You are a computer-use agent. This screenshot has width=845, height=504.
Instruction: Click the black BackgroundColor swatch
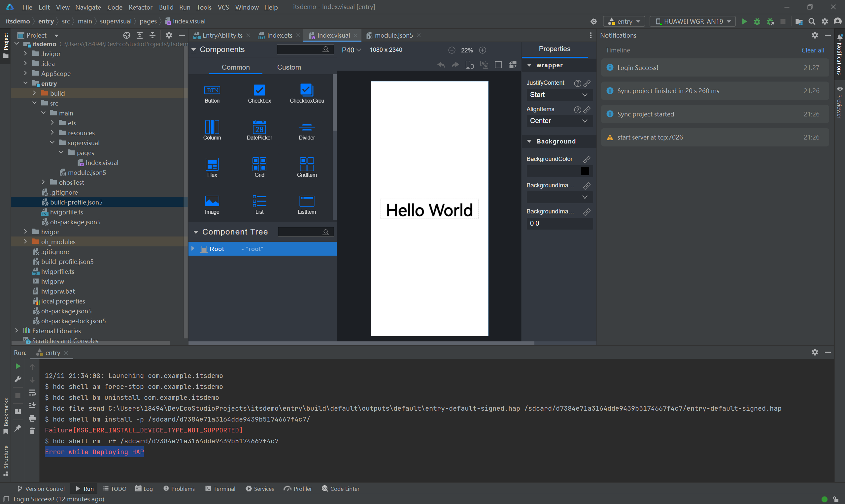pyautogui.click(x=585, y=171)
